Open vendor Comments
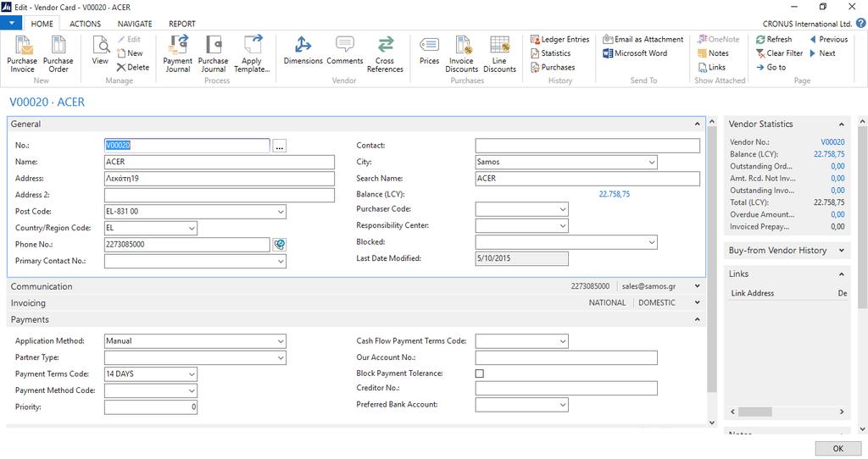 tap(345, 50)
